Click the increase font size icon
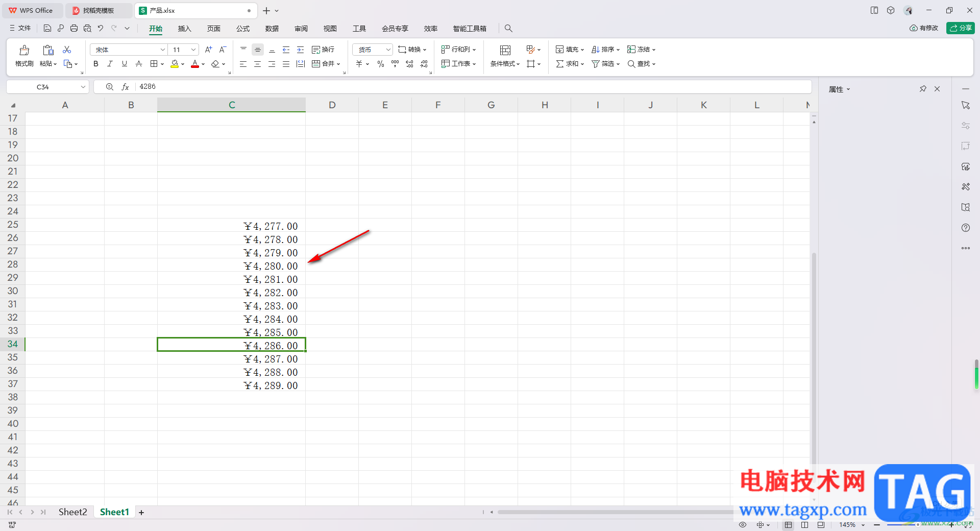Screen dimensions: 980x531 [208, 50]
